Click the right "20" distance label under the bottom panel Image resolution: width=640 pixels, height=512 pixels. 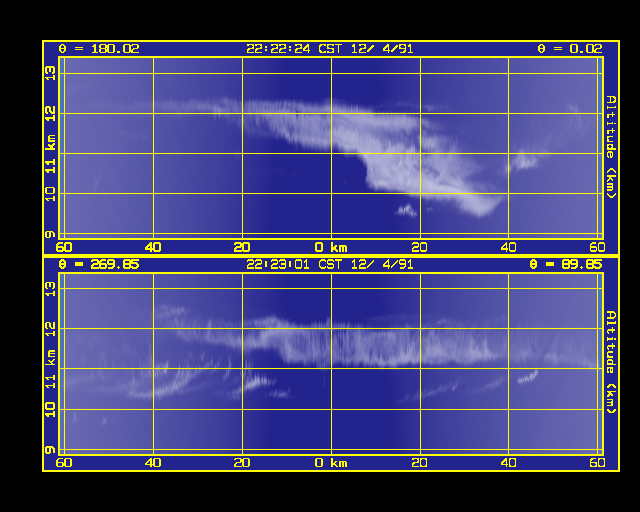420,463
